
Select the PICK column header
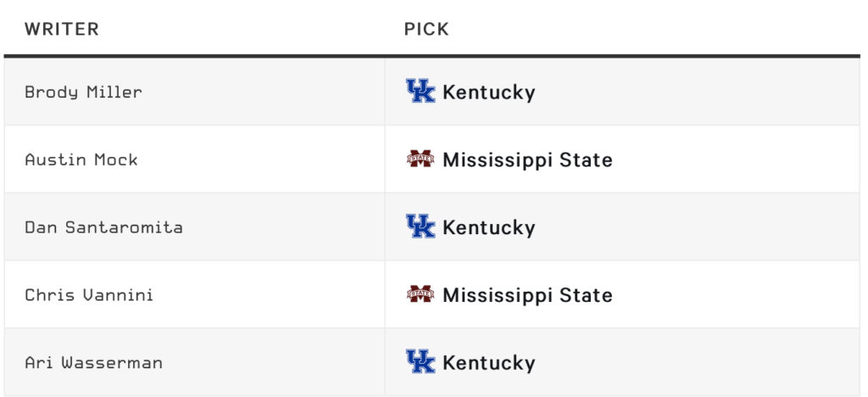pos(426,29)
